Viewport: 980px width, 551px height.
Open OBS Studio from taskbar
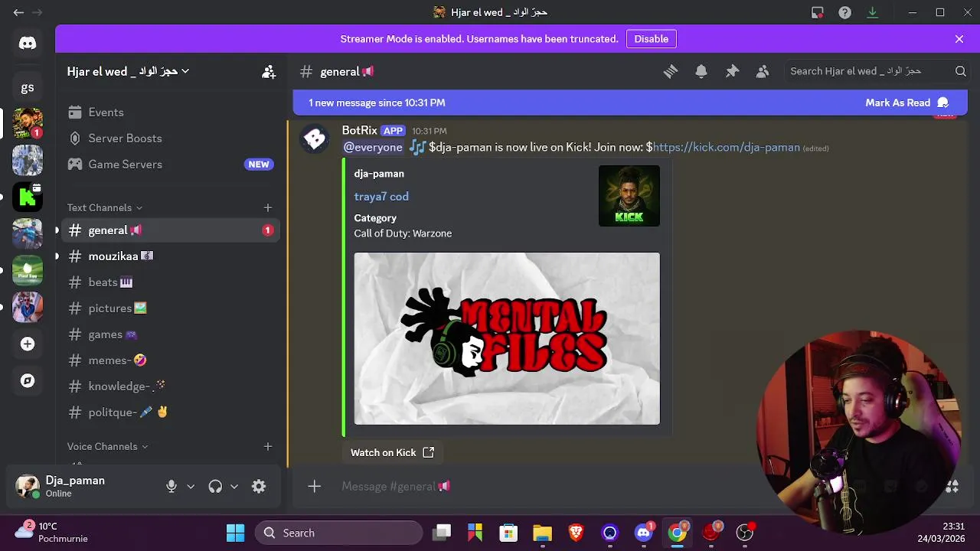coord(744,533)
